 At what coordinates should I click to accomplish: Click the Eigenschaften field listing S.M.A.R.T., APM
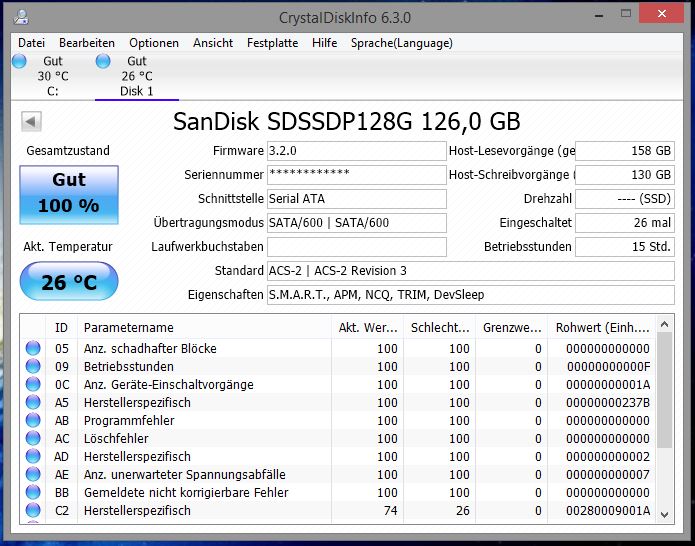pyautogui.click(x=471, y=295)
